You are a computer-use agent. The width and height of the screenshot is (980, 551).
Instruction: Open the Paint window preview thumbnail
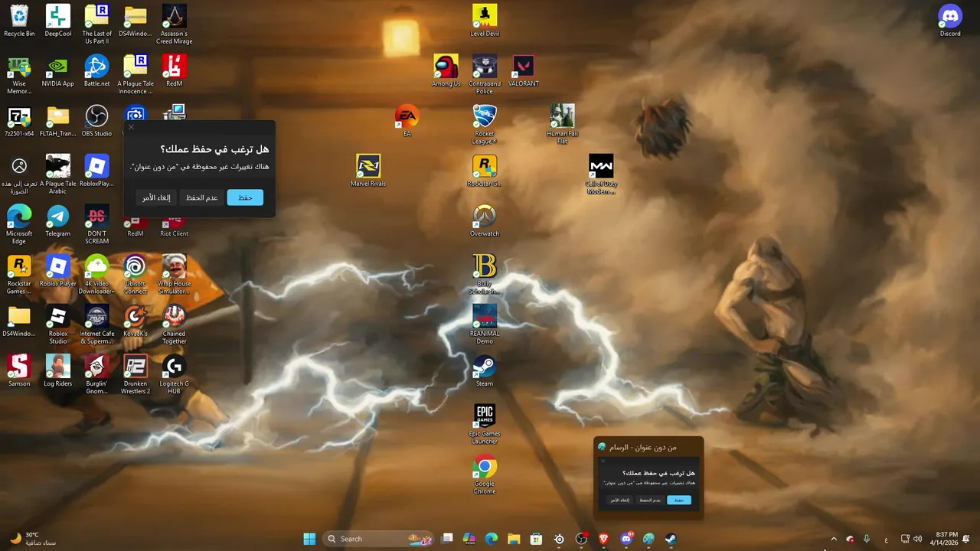(x=648, y=479)
